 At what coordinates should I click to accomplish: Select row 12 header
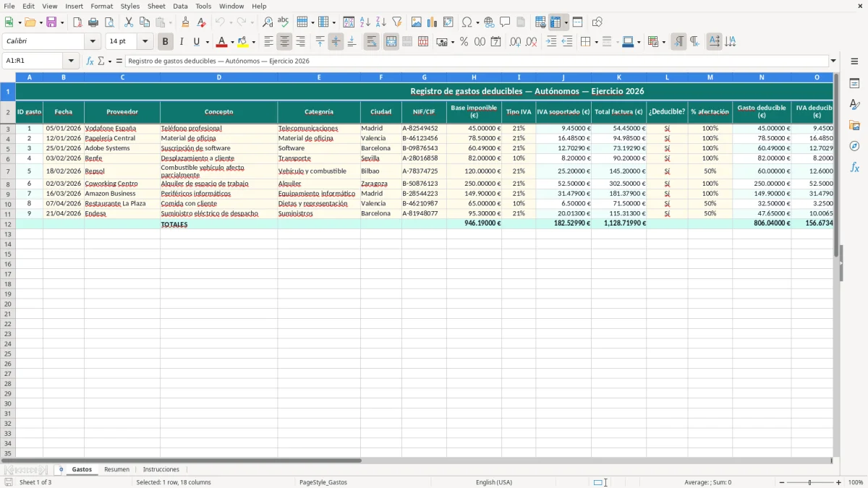click(x=8, y=224)
